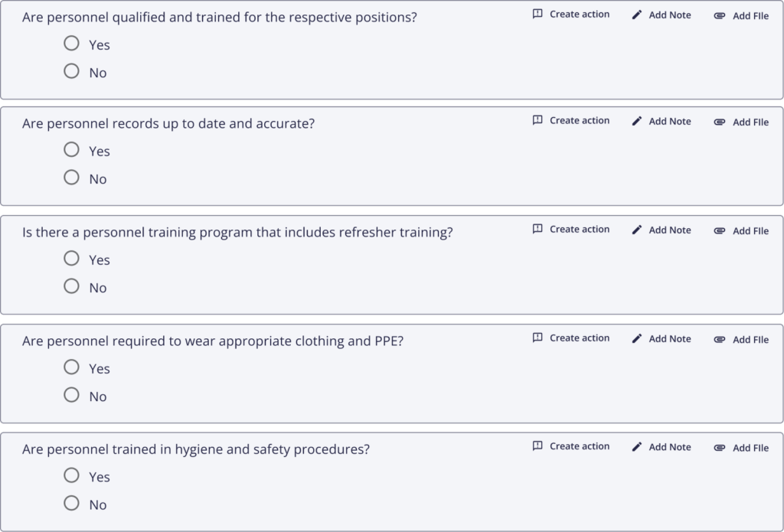The image size is (784, 532).
Task: Click Add File text on PPE clothing question
Action: click(x=750, y=340)
